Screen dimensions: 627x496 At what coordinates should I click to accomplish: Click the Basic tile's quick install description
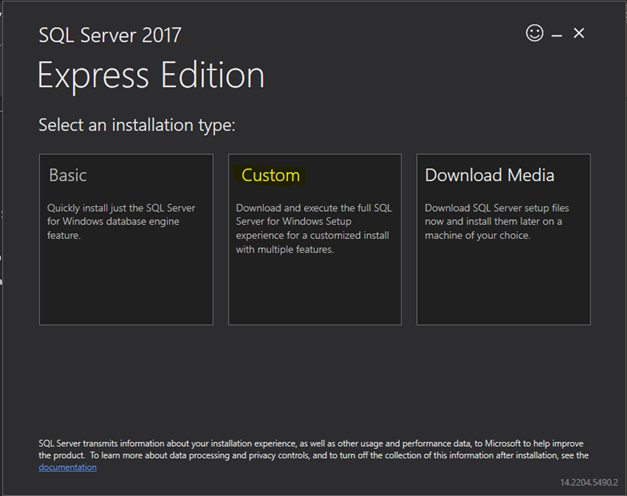121,222
